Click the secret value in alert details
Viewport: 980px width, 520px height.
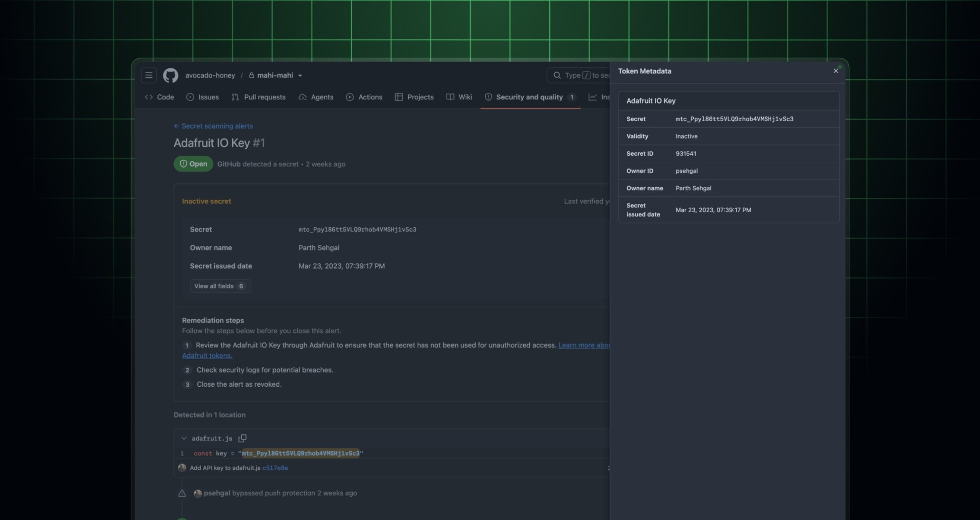(x=357, y=230)
